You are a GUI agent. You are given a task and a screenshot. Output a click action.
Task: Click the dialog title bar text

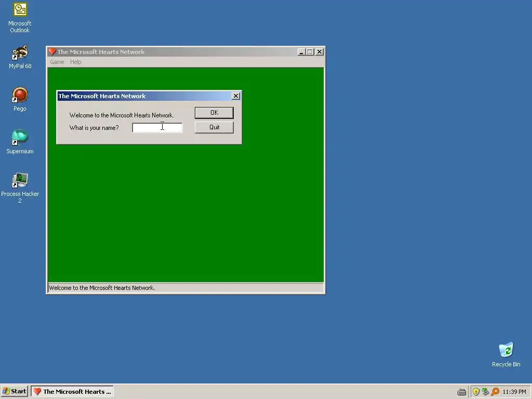[102, 96]
